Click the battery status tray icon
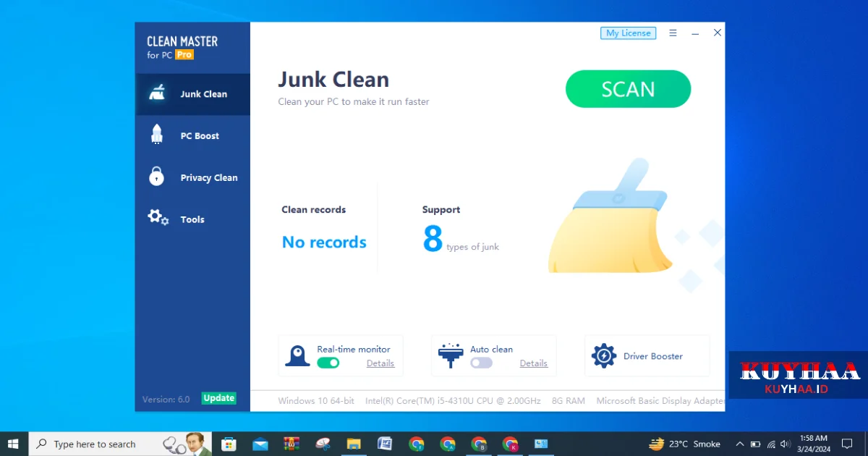This screenshot has height=456, width=868. click(756, 444)
